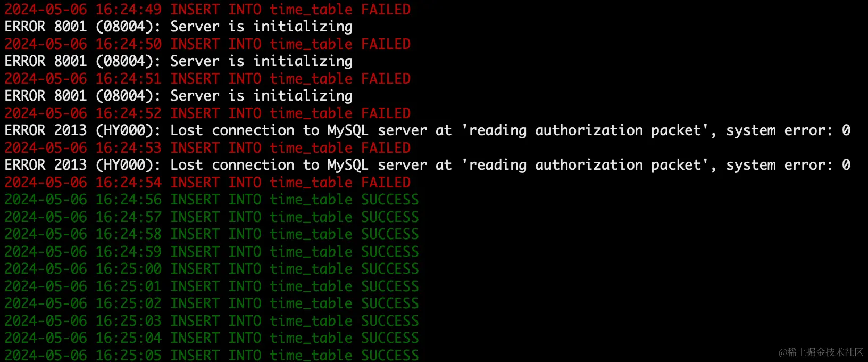Click the 16:24:57 SUCCESS log entry
The width and height of the screenshot is (868, 362).
212,217
